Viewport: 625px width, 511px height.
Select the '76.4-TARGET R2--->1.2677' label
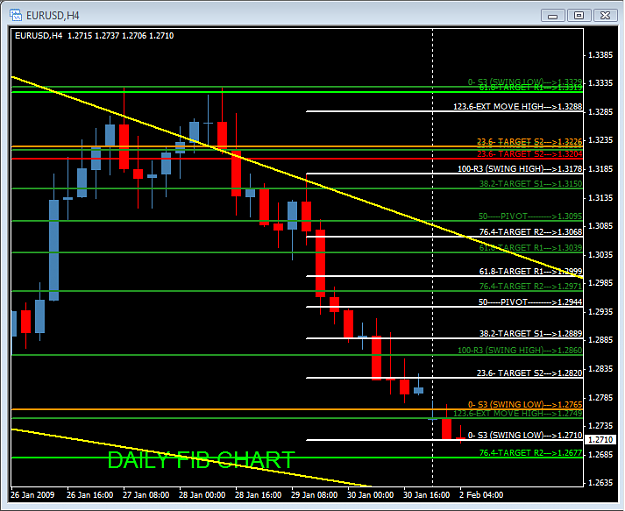click(531, 453)
